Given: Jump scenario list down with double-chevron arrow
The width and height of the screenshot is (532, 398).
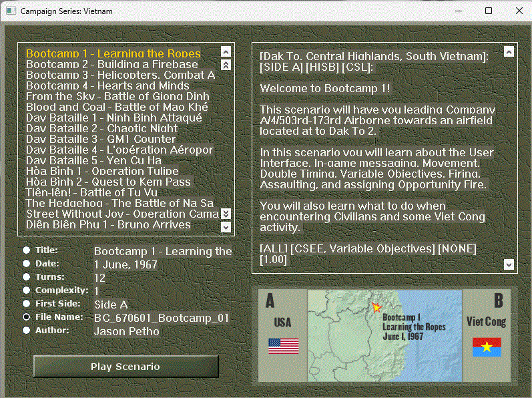Looking at the screenshot, I should pos(226,214).
